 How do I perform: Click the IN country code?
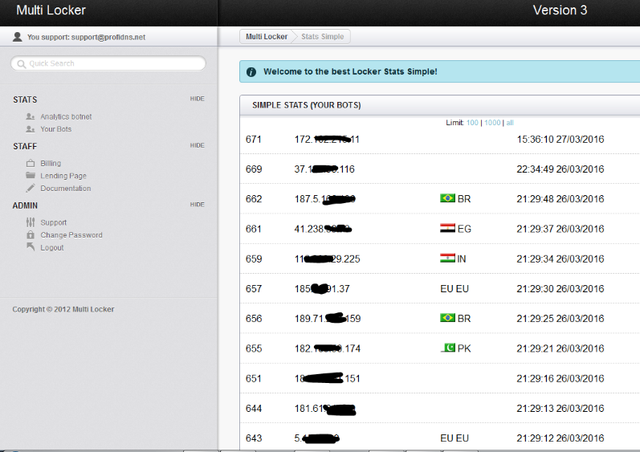coord(462,259)
